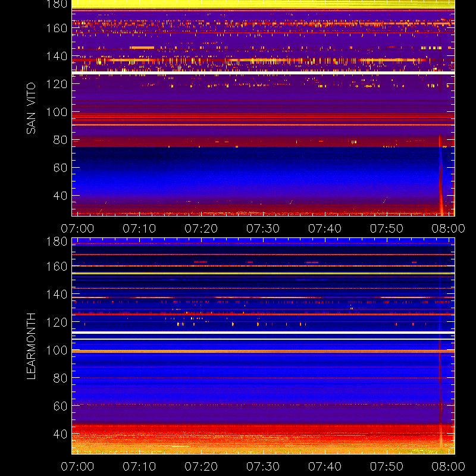The image size is (476, 476).
Task: Select 100 on the San Vito frequency axis
Action: 57,112
